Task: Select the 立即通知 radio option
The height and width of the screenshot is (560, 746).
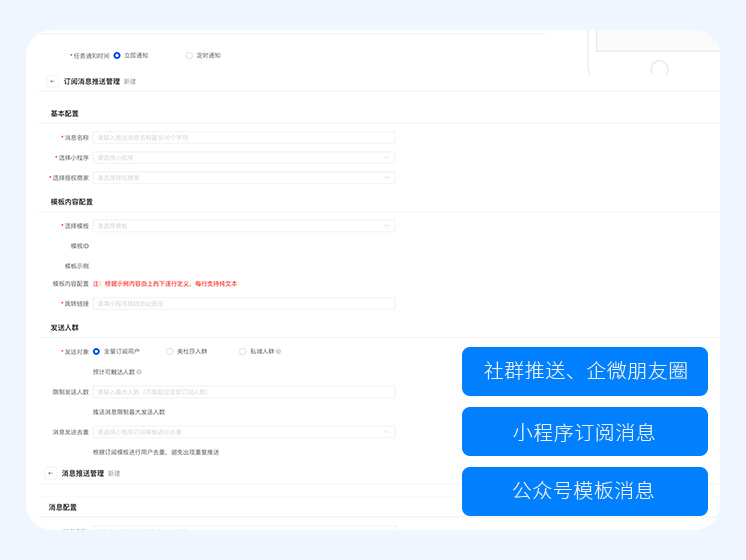Action: click(x=117, y=56)
